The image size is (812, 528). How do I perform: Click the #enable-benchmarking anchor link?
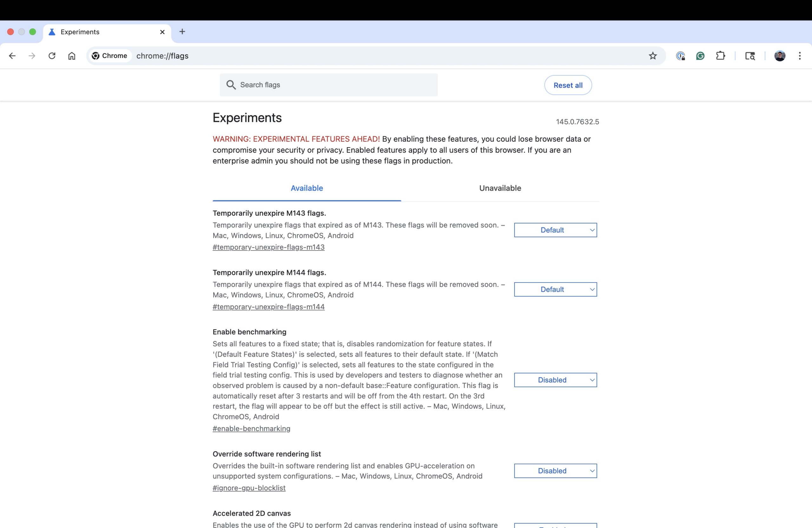(x=252, y=429)
